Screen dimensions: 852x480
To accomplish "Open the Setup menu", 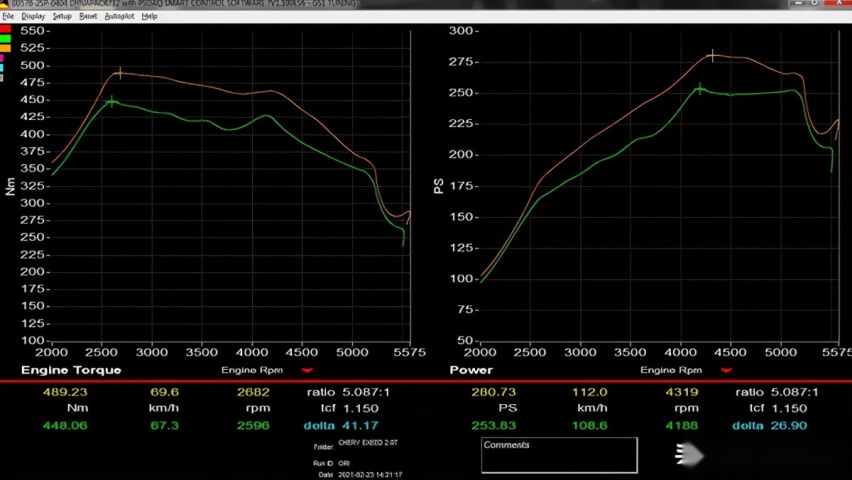I will click(x=62, y=16).
